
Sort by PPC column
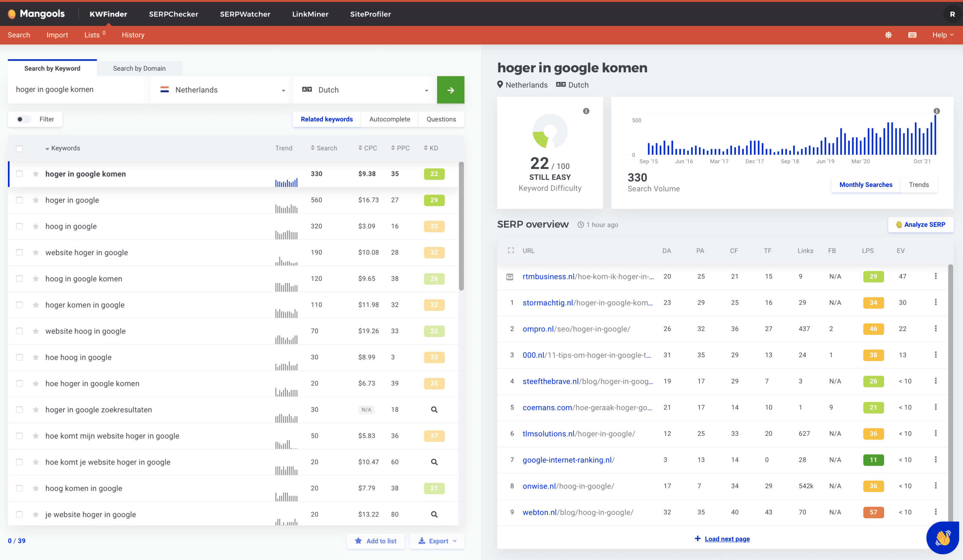[400, 148]
